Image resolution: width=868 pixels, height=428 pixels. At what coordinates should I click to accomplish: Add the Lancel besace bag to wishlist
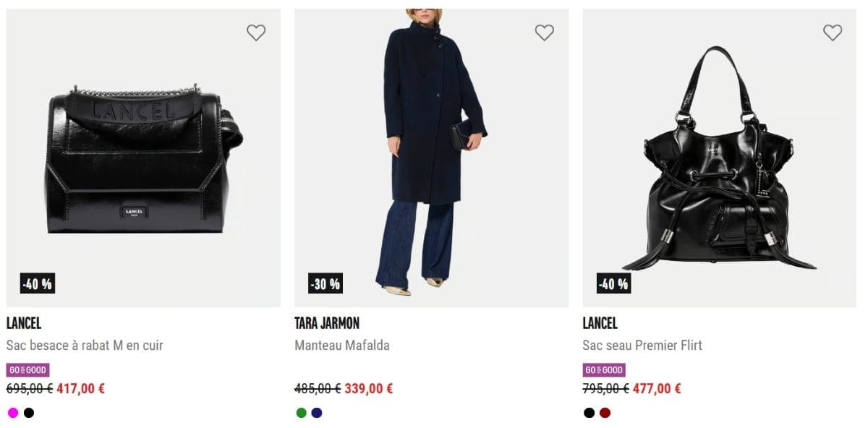coord(256,32)
